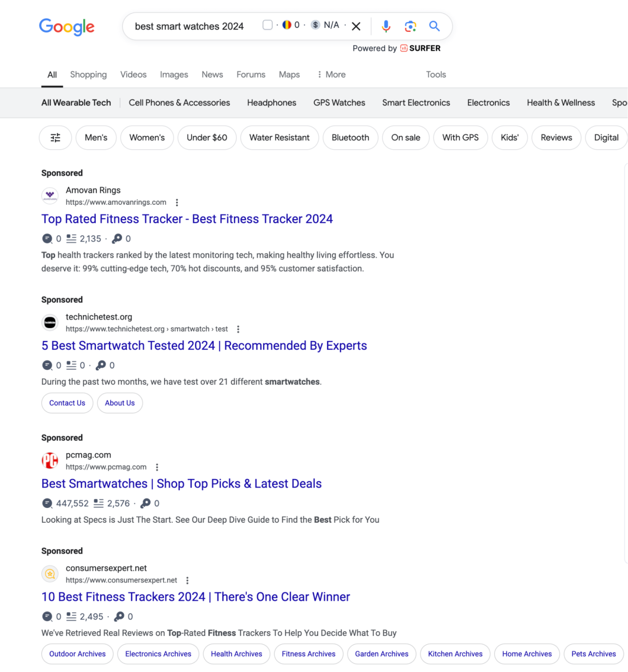Click the Romanian flag icon in the search bar
Viewport: 628px width, 672px height.
click(286, 25)
